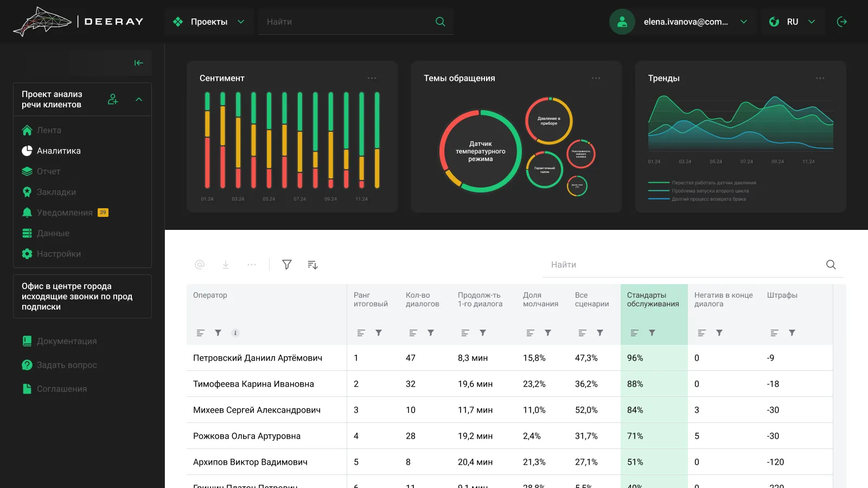This screenshot has width=868, height=488.
Task: Open Аналитика in the sidebar
Action: (59, 151)
